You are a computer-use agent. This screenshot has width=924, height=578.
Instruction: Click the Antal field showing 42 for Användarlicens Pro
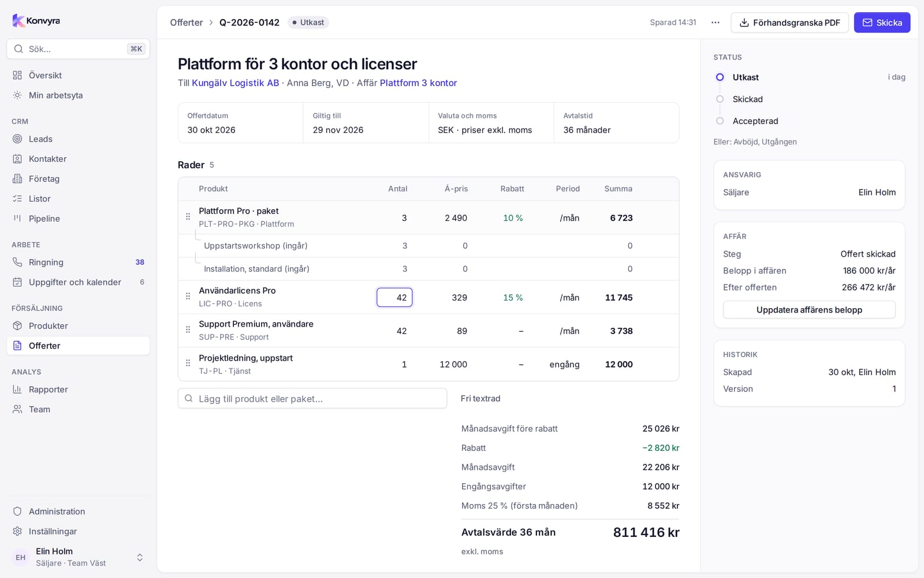point(394,298)
